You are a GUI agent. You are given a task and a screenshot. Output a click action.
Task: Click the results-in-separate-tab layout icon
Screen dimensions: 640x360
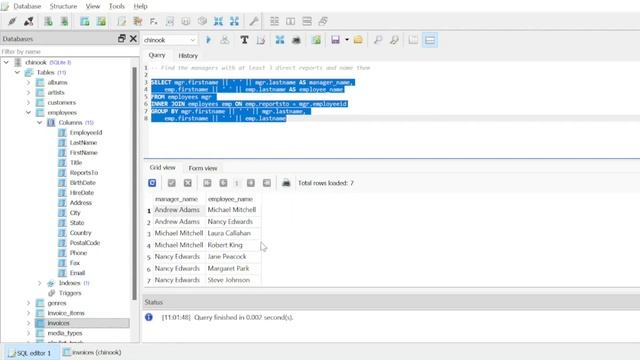tap(413, 40)
